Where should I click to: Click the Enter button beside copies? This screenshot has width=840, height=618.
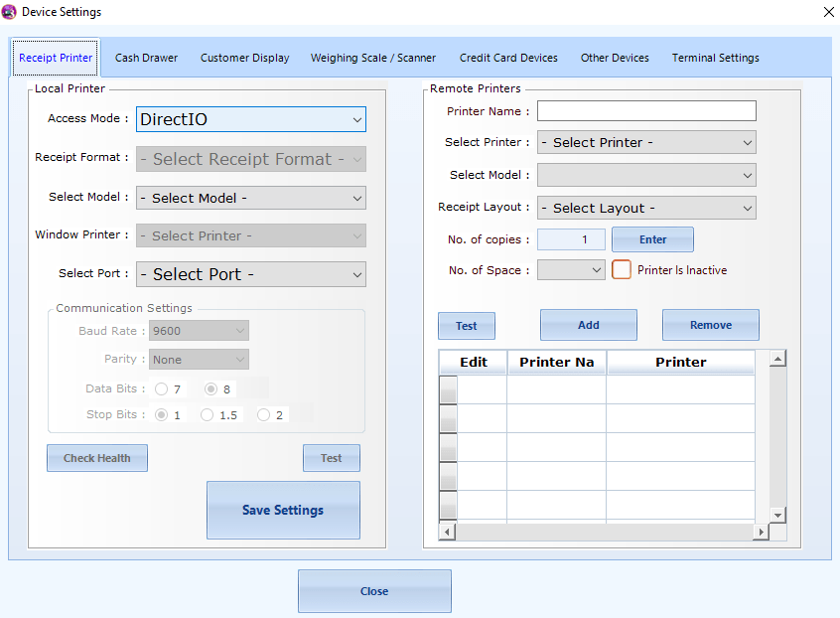coord(652,239)
